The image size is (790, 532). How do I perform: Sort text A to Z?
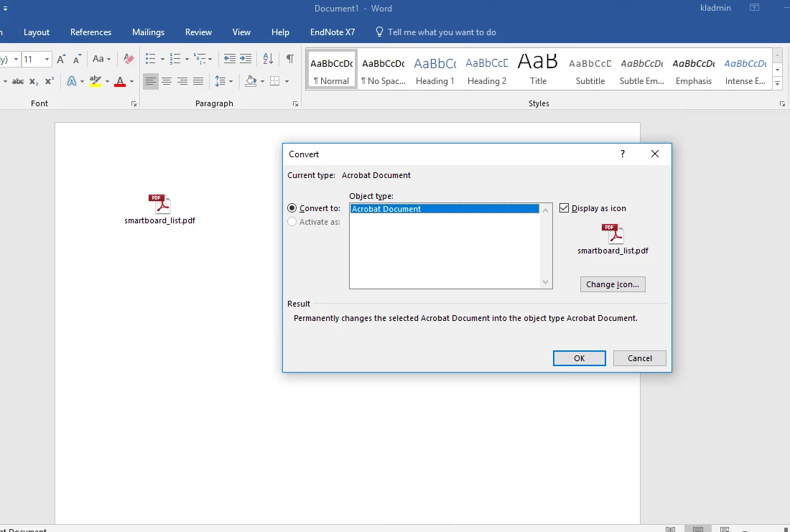(x=268, y=59)
